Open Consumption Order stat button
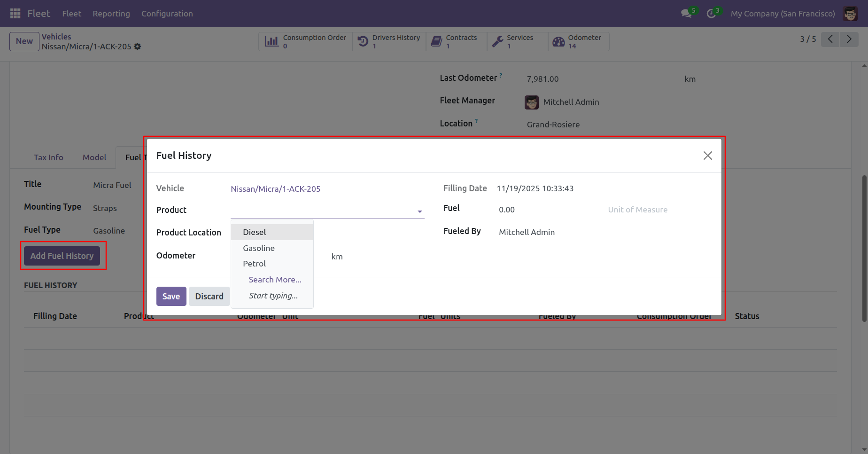The width and height of the screenshot is (868, 454). click(x=305, y=41)
